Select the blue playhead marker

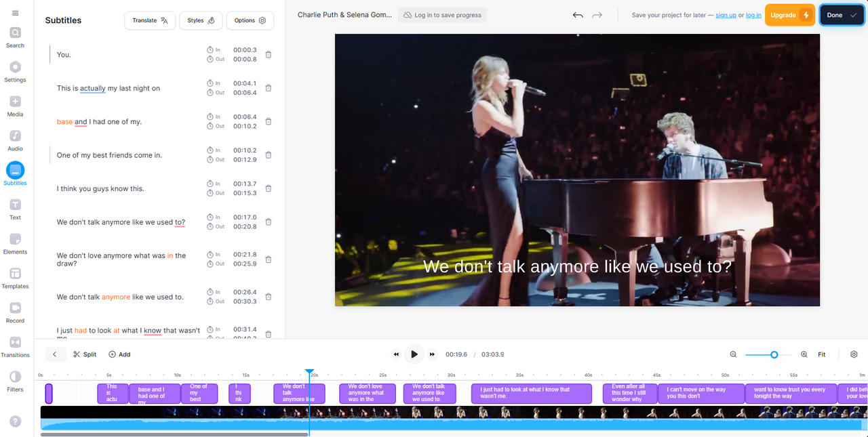click(x=309, y=373)
